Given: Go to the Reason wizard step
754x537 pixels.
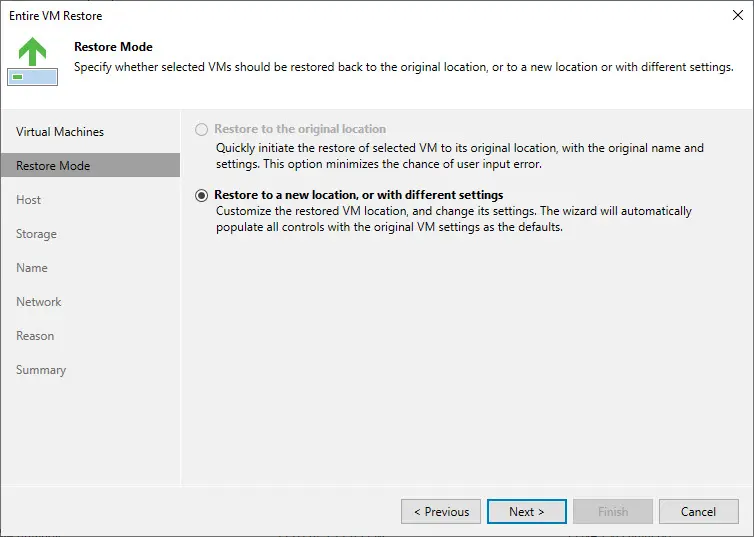Looking at the screenshot, I should tap(35, 336).
